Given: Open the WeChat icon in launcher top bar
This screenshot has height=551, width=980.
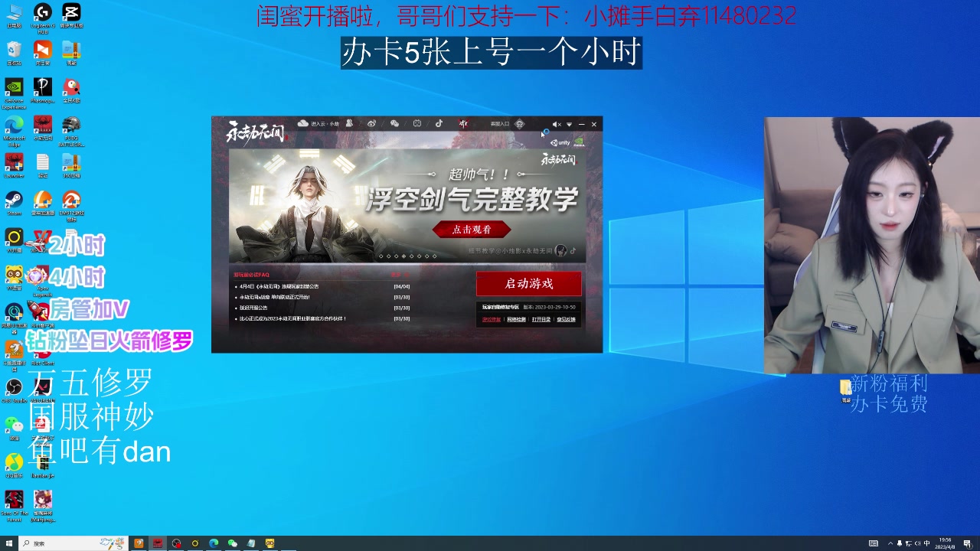Looking at the screenshot, I should [x=394, y=123].
